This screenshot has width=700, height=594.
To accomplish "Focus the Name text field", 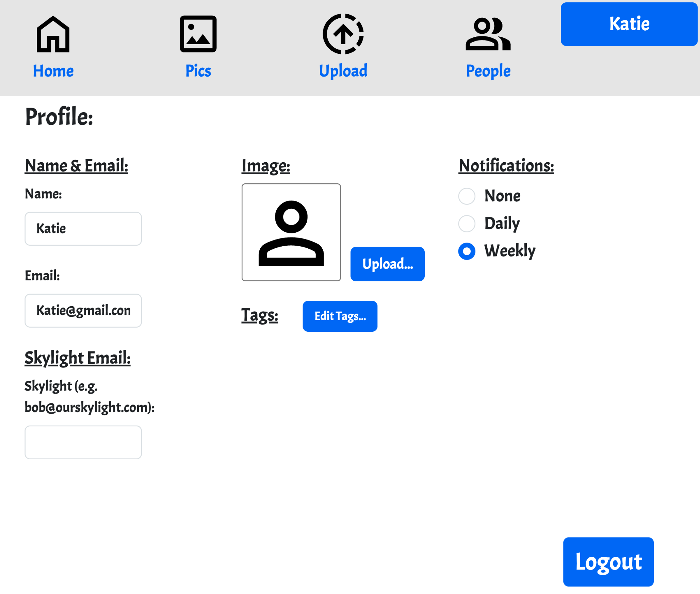I will click(x=83, y=229).
